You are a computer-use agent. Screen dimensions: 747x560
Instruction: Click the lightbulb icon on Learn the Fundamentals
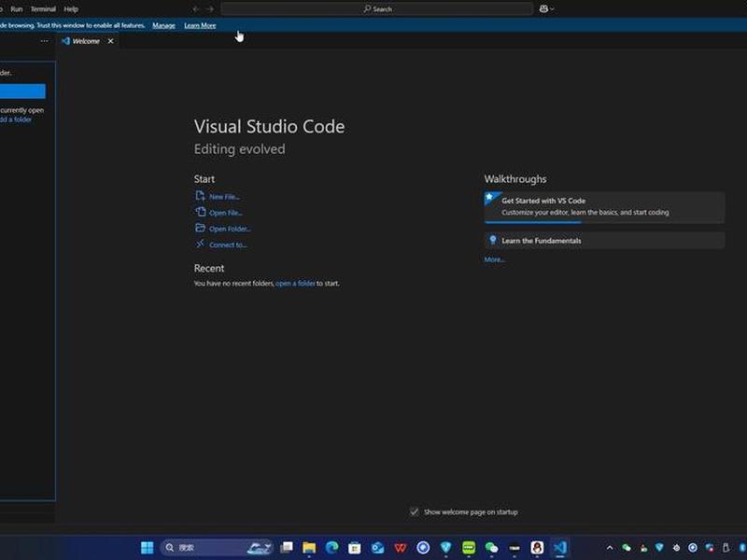click(493, 240)
